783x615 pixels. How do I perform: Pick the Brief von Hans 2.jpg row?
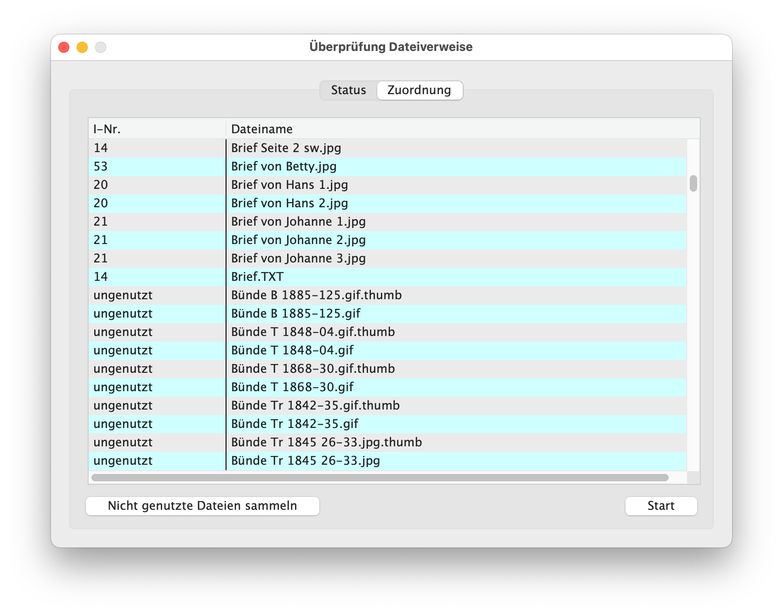pyautogui.click(x=289, y=203)
